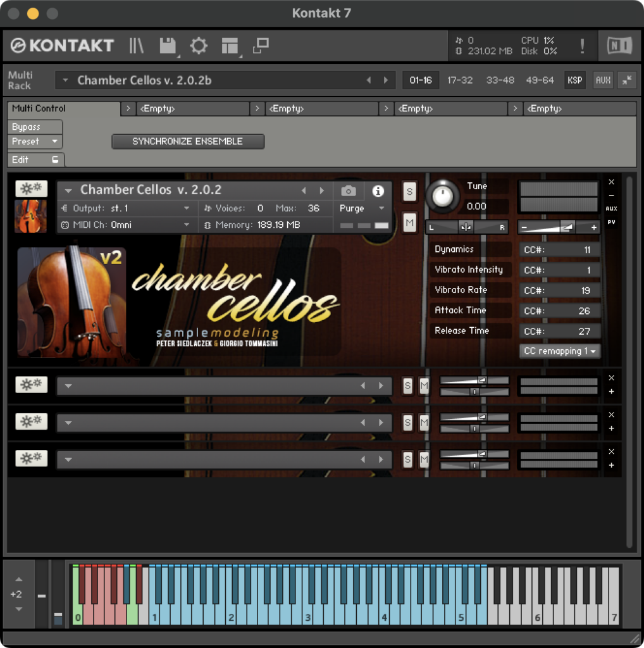This screenshot has width=644, height=648.
Task: Go to next multi with right arrow
Action: pyautogui.click(x=386, y=80)
